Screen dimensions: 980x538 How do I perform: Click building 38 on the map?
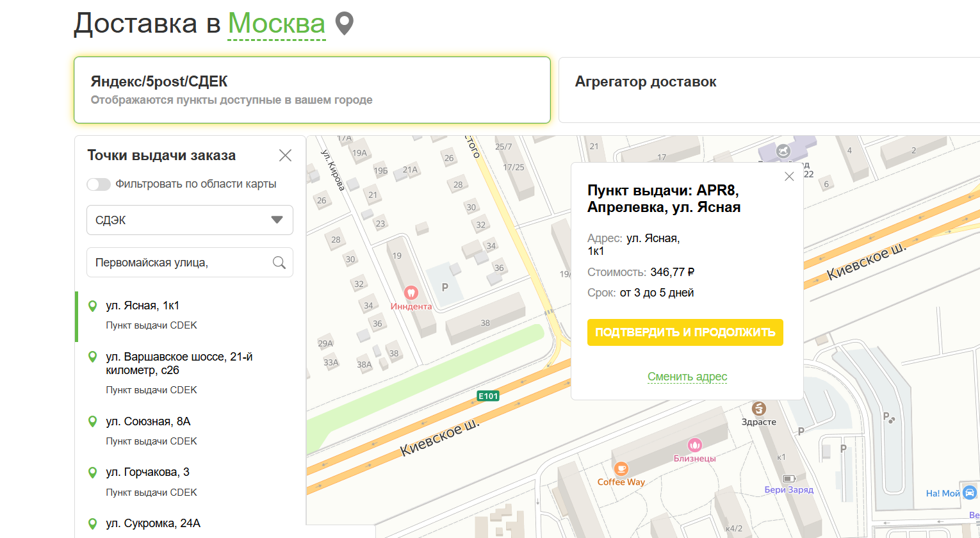(486, 323)
